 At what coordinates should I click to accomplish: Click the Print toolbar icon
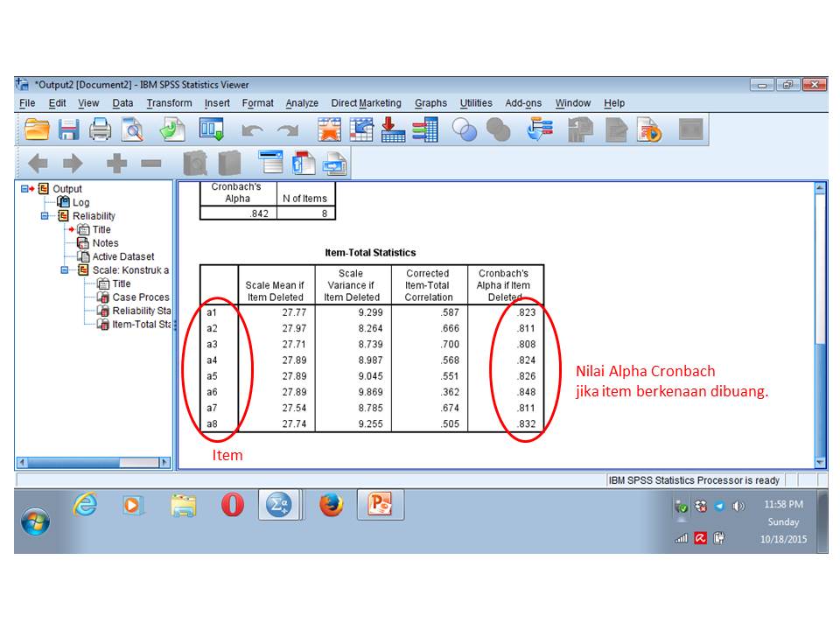(100, 129)
